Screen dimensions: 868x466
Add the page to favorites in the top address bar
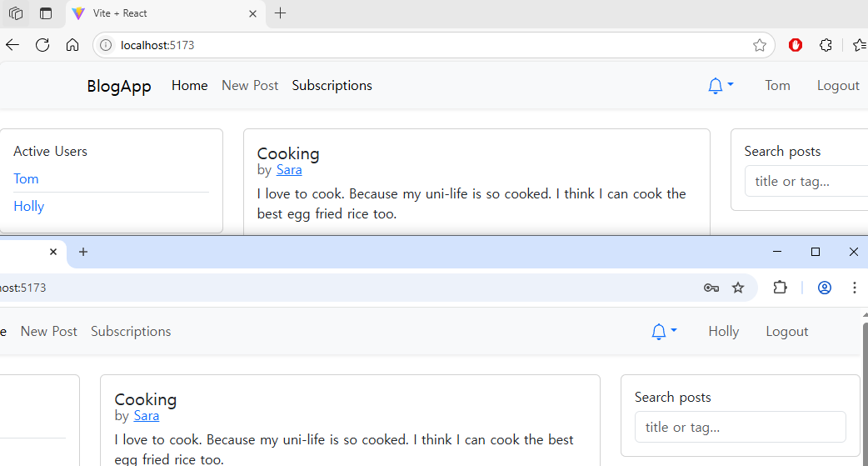pyautogui.click(x=759, y=45)
